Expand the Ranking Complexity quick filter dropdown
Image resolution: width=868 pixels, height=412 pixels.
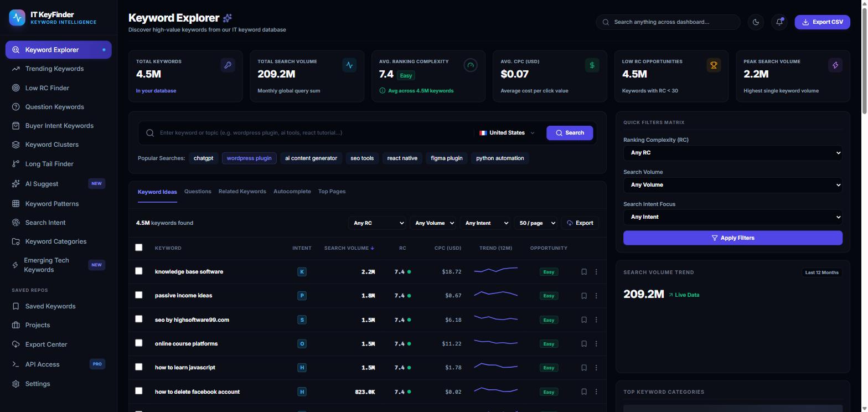pyautogui.click(x=733, y=153)
